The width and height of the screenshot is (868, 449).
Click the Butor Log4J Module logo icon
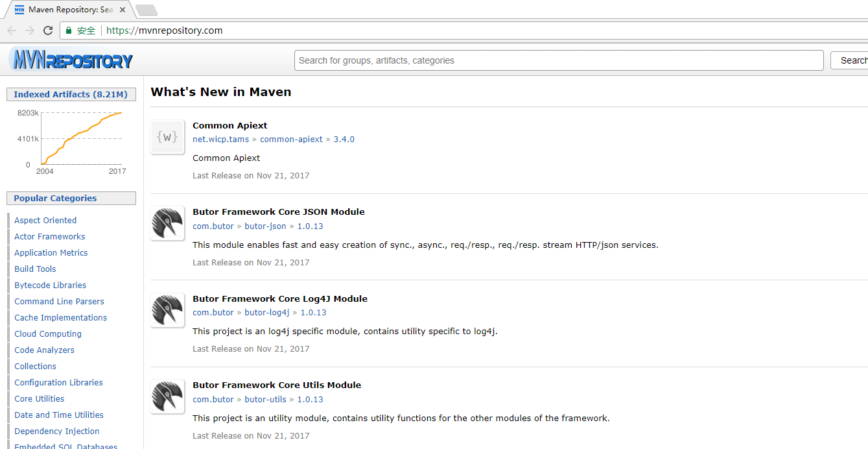coord(167,310)
